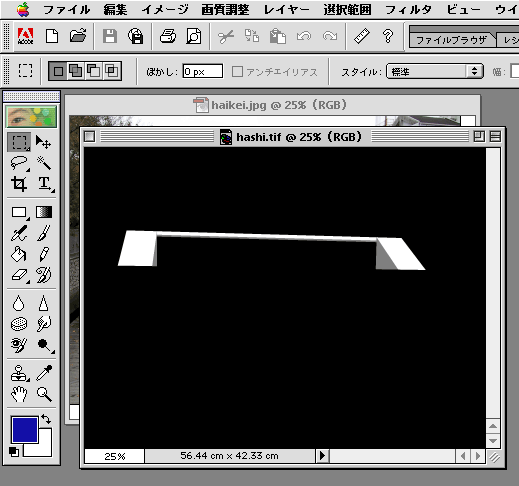Select the Paint Bucket tool

19,254
